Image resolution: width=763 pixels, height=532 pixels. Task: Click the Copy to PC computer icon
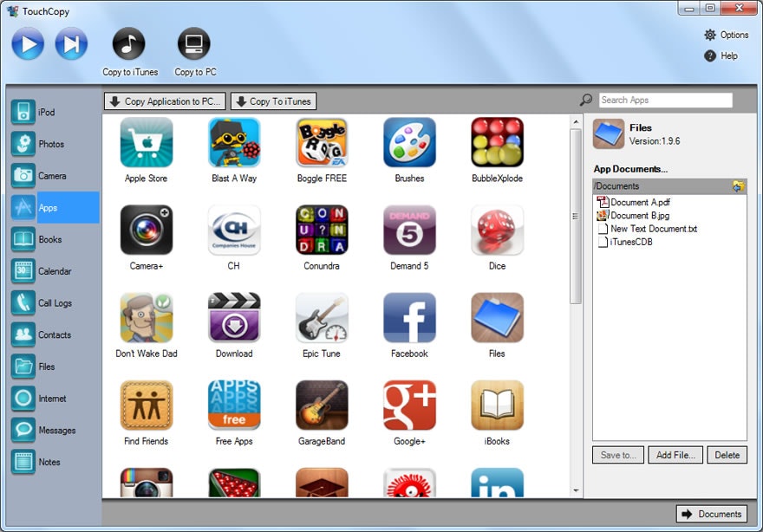194,43
